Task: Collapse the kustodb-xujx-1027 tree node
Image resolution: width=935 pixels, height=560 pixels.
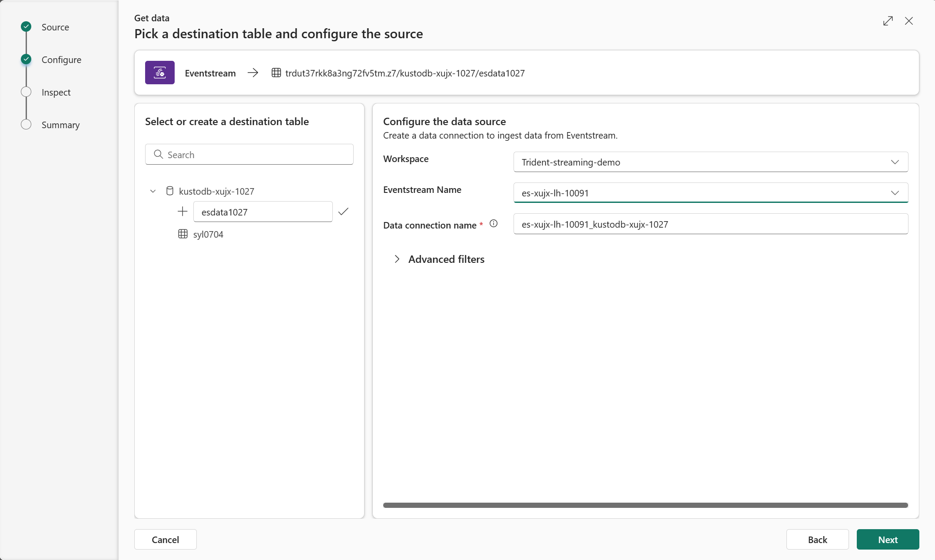Action: (x=153, y=191)
